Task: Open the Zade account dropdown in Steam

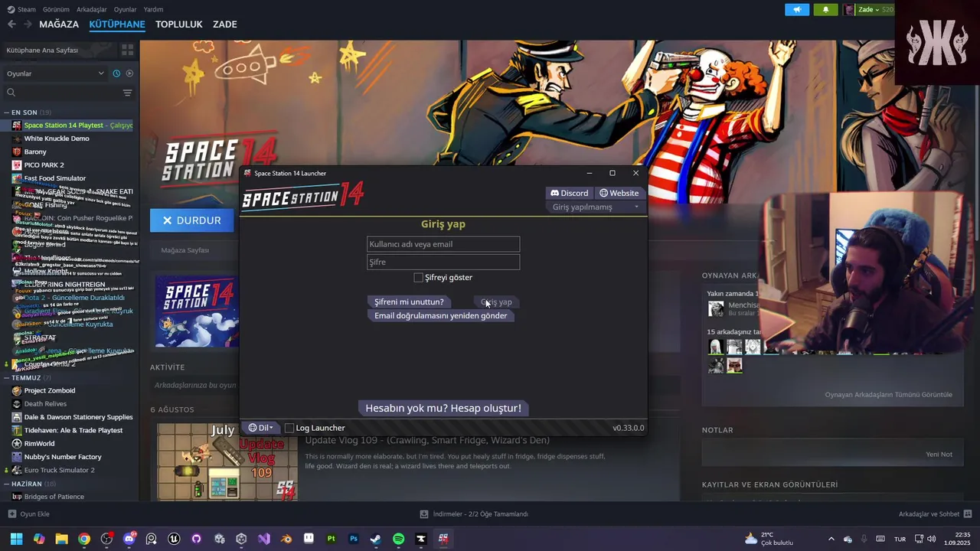Action: click(868, 10)
